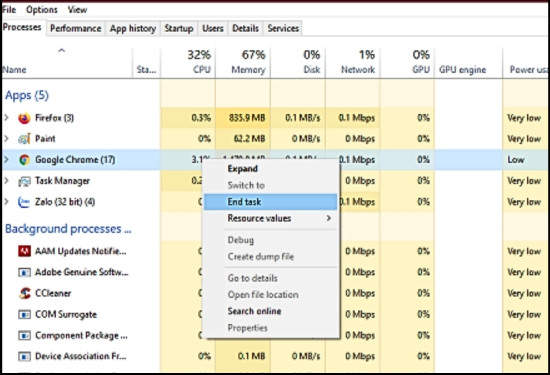Click the Component Package process icon
Image resolution: width=550 pixels, height=375 pixels.
click(x=24, y=335)
